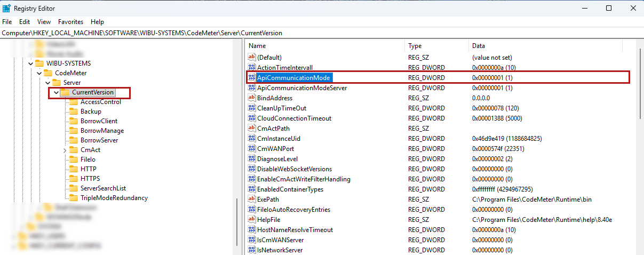Click the BindAddress string value icon

252,98
